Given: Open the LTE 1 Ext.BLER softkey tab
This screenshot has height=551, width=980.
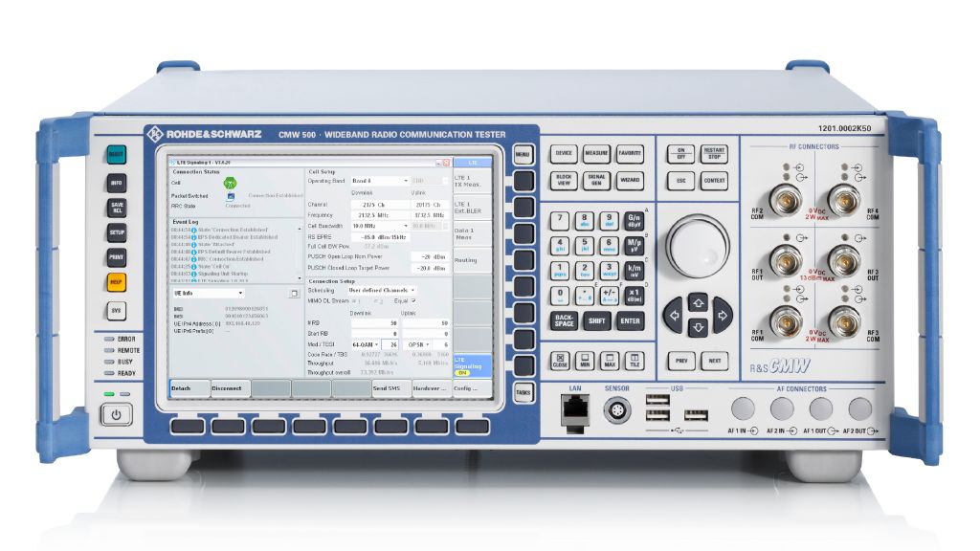Looking at the screenshot, I should [472, 208].
